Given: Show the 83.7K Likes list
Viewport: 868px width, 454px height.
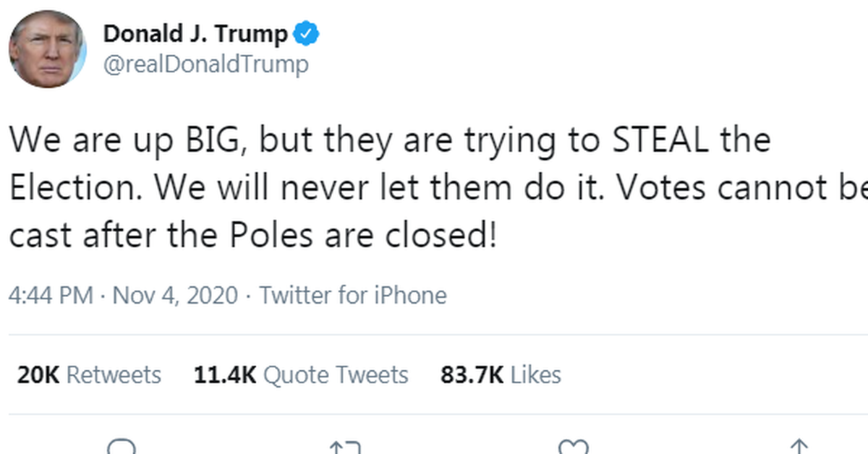Looking at the screenshot, I should click(501, 374).
